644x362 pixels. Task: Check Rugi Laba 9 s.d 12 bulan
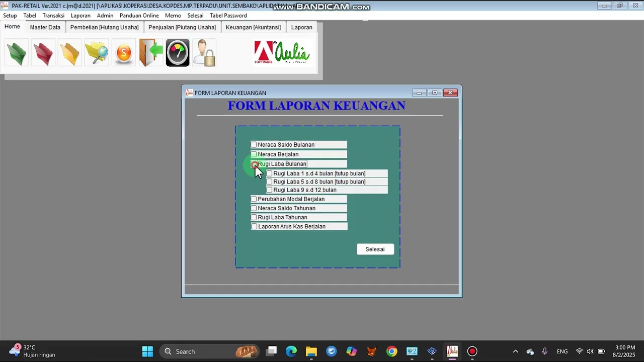pos(269,190)
